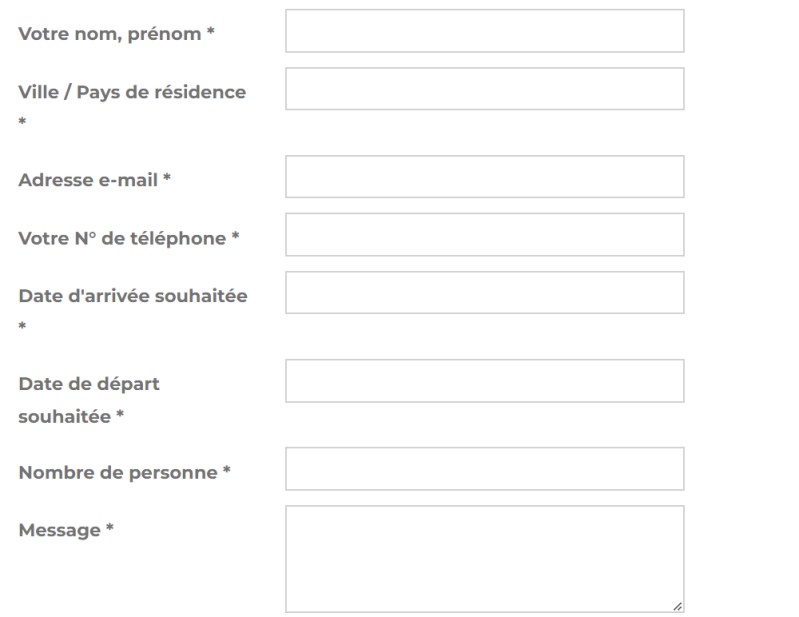Select the Adresse e-mail input field
The height and width of the screenshot is (617, 799).
point(484,177)
